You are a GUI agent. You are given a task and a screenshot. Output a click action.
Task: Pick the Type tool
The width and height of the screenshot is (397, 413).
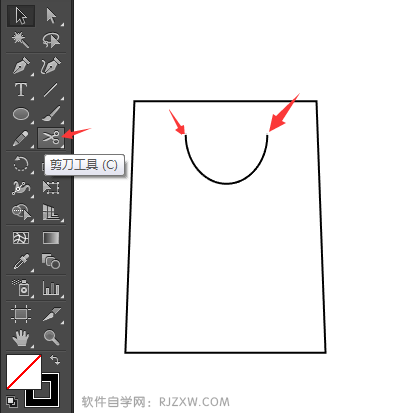(21, 90)
